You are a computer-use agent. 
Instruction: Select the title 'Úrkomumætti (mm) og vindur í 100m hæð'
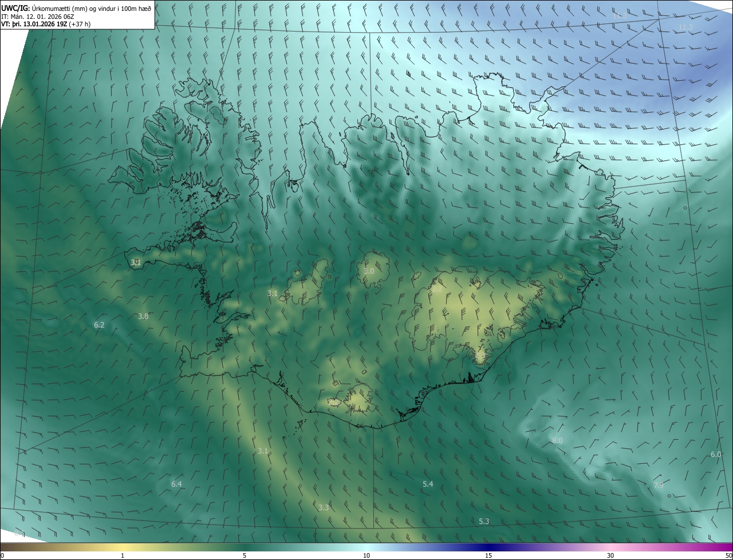coord(91,7)
